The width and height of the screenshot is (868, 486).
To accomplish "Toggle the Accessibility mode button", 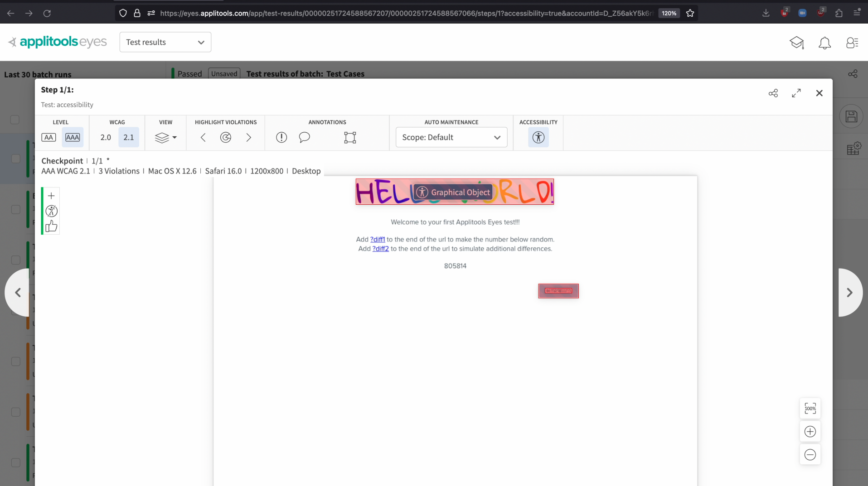I will tap(538, 137).
